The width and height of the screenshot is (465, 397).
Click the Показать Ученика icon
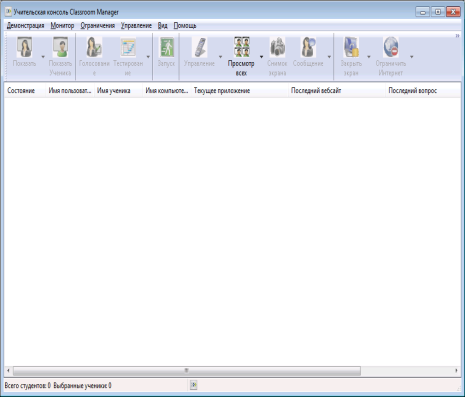tap(60, 47)
